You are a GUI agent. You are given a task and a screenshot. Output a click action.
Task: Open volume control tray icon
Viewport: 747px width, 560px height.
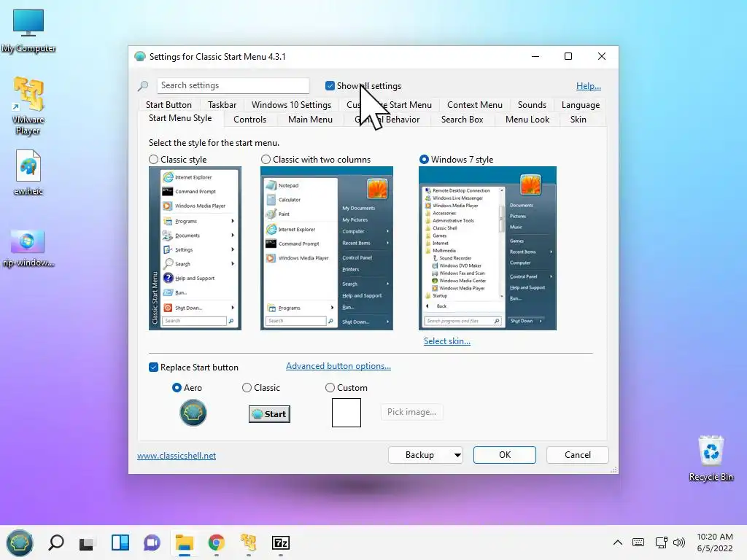point(679,542)
